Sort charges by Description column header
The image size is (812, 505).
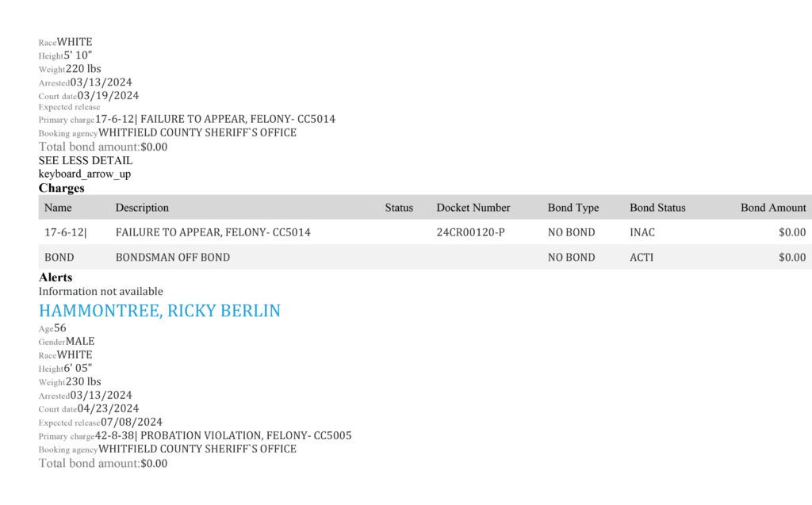click(142, 208)
